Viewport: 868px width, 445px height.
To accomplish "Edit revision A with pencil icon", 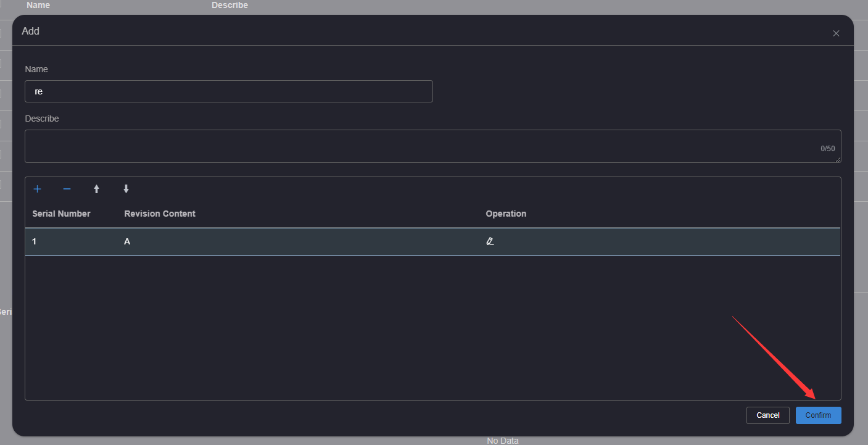I will 490,241.
